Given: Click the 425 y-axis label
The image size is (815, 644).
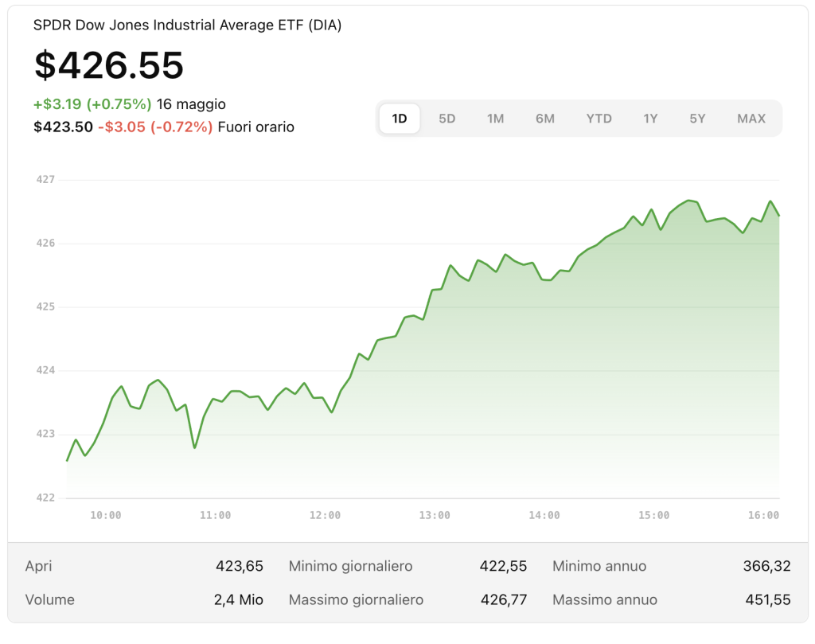Looking at the screenshot, I should coord(45,306).
